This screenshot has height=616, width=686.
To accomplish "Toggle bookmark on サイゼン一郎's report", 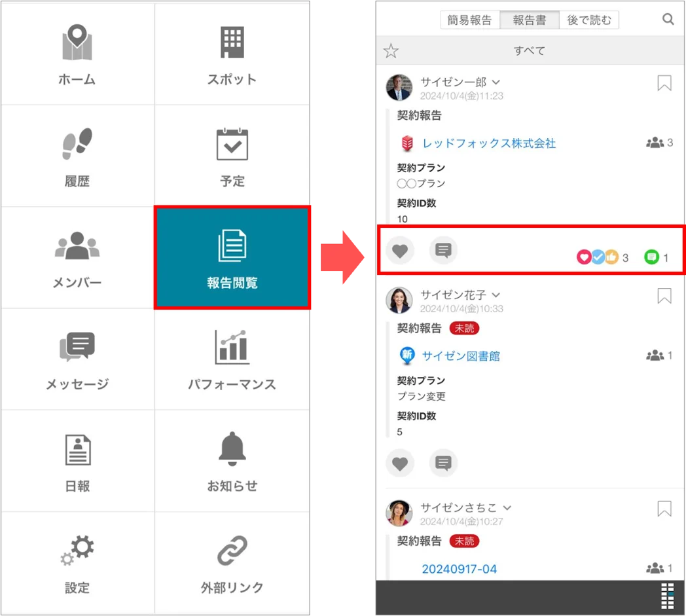I will click(664, 83).
